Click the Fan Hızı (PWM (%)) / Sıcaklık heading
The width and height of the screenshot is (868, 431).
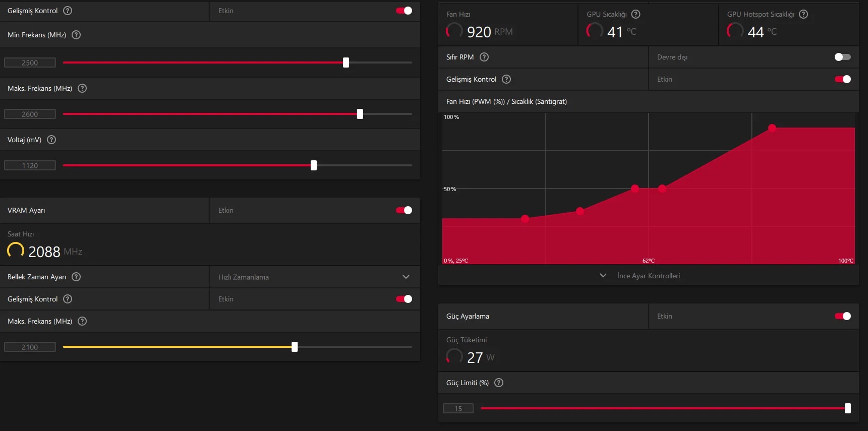[506, 101]
